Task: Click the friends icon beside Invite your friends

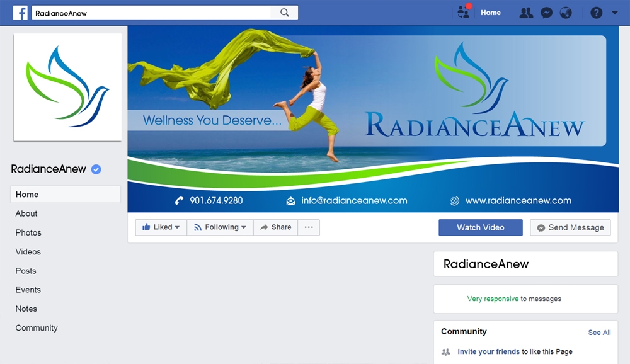Action: (446, 352)
